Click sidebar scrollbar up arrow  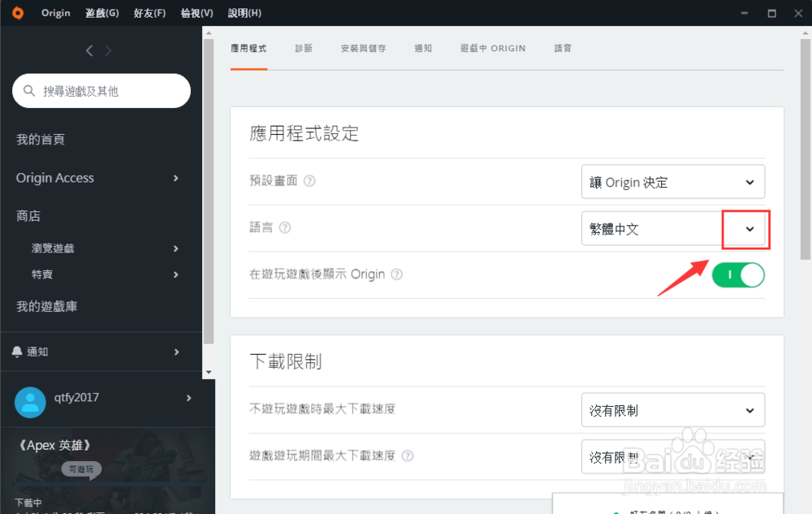[x=209, y=32]
